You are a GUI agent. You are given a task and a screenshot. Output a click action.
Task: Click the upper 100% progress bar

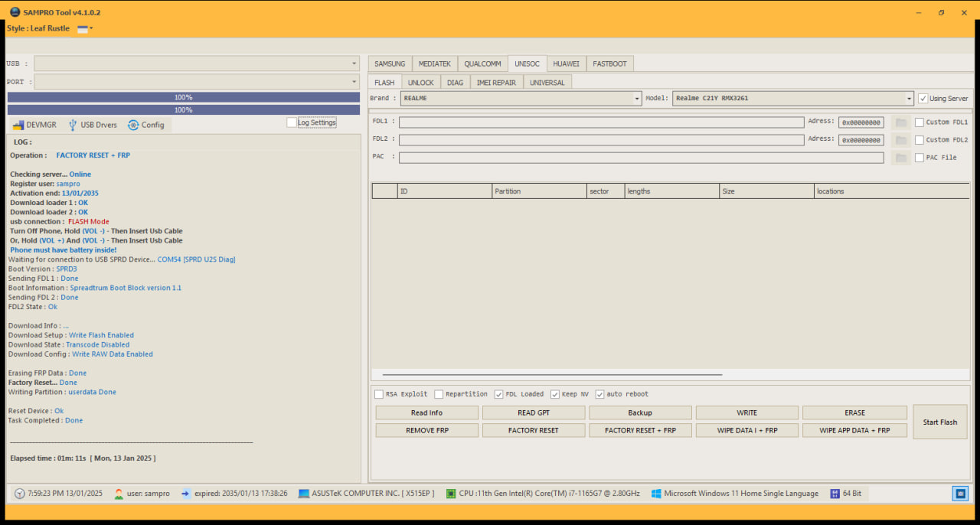click(x=184, y=97)
